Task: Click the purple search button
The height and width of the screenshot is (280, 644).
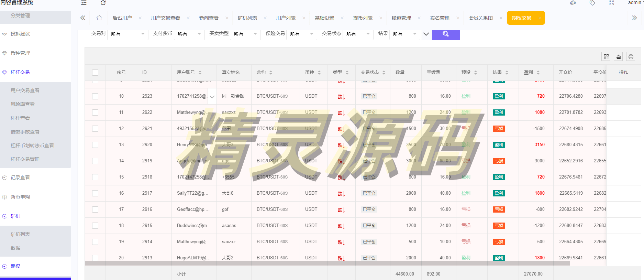Action: (x=446, y=34)
